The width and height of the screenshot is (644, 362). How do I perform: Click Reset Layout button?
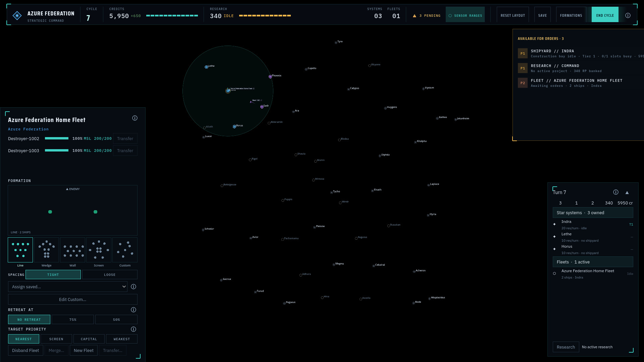point(513,15)
